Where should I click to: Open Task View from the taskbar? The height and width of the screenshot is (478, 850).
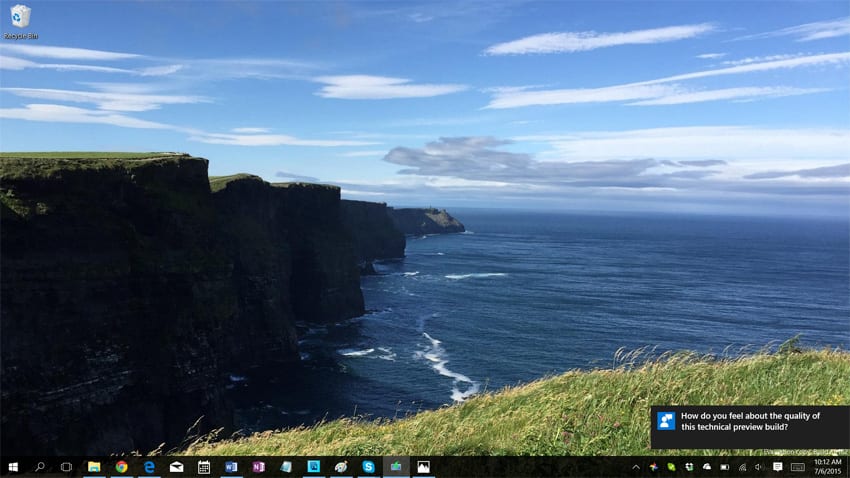point(66,467)
